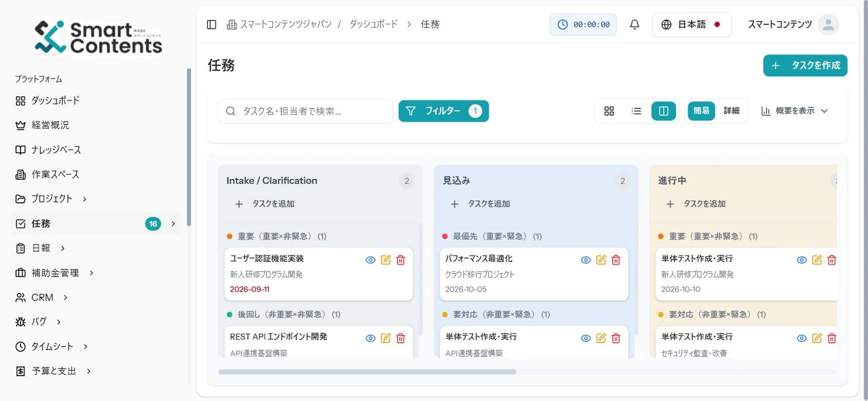Click the timer clock 00:00:00

[583, 25]
